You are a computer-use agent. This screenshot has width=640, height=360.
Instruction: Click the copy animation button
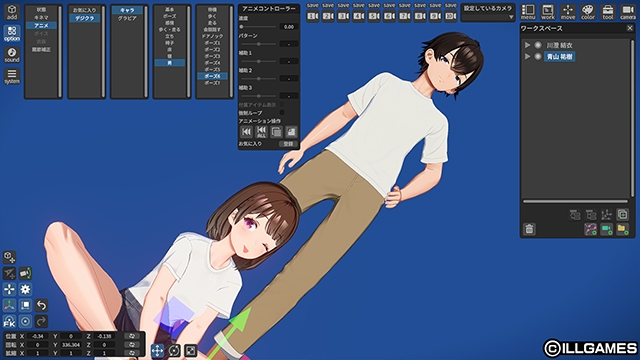tap(276, 131)
